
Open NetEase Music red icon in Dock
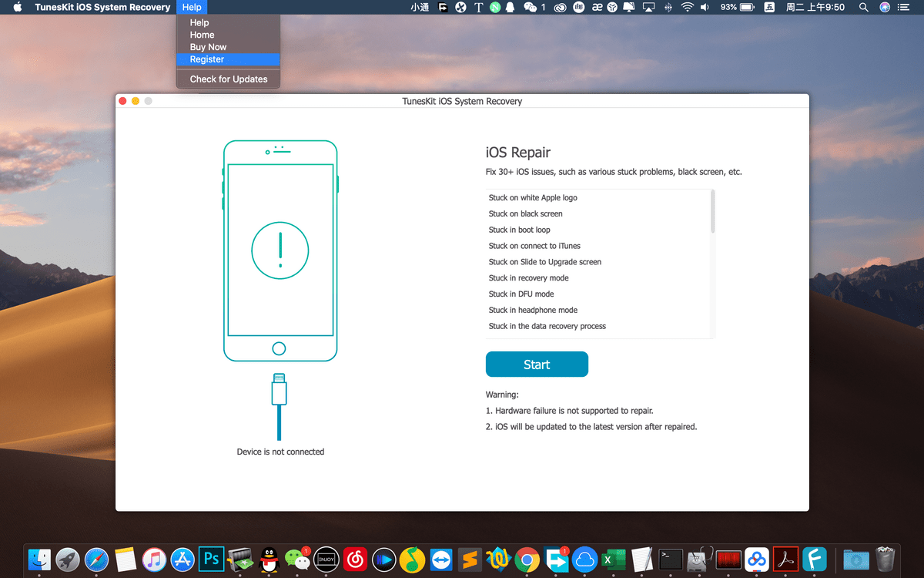click(x=355, y=559)
